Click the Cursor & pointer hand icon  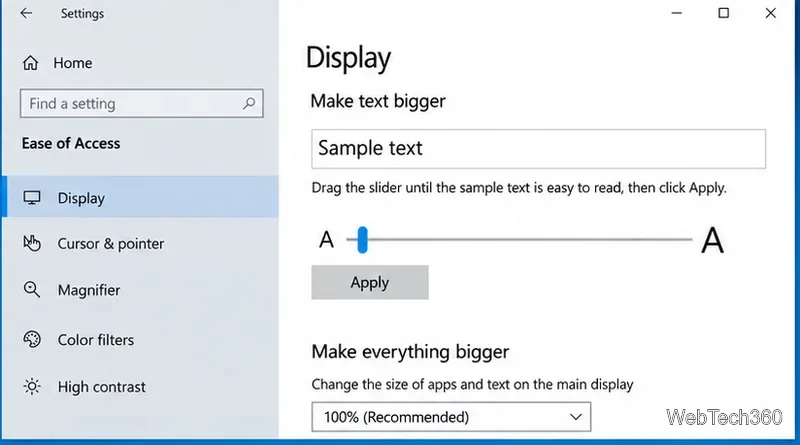tap(32, 243)
